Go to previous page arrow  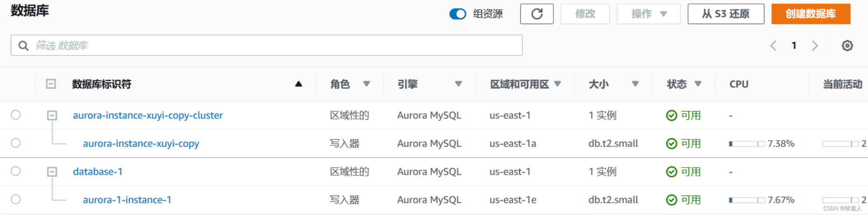pyautogui.click(x=773, y=45)
